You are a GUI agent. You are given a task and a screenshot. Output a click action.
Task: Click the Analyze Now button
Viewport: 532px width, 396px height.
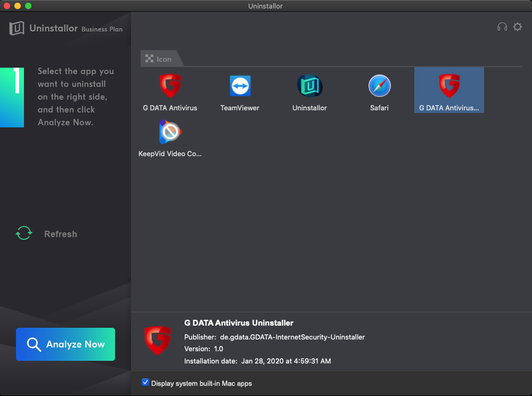[66, 344]
